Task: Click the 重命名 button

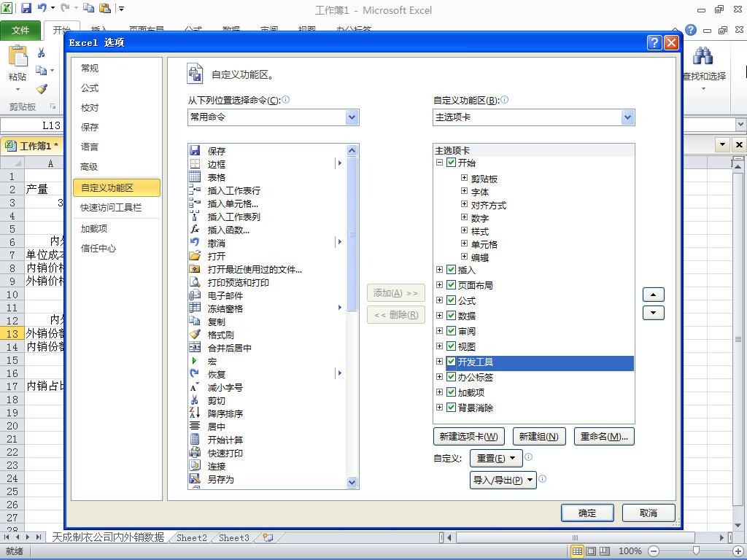Action: [604, 436]
